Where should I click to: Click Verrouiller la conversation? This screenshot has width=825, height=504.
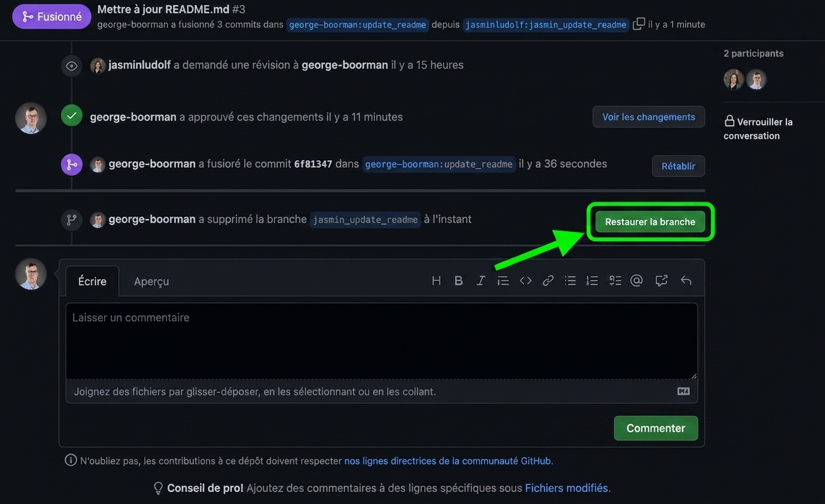click(x=758, y=129)
